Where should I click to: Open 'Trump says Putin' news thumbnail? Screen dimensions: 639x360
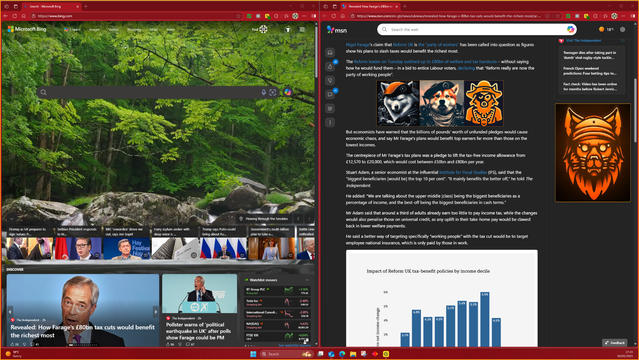[x=224, y=243]
